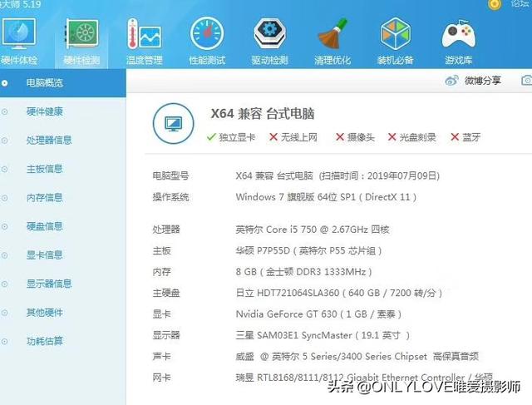Viewport: 532px width, 405px height.
Task: Click the 主硬盘 label
Action: coord(166,293)
